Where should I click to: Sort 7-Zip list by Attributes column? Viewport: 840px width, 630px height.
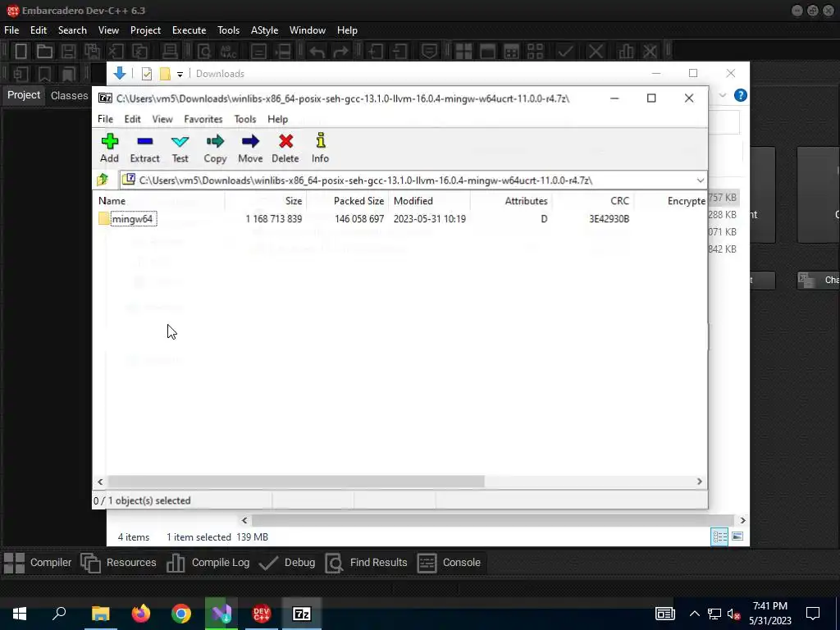point(512,201)
